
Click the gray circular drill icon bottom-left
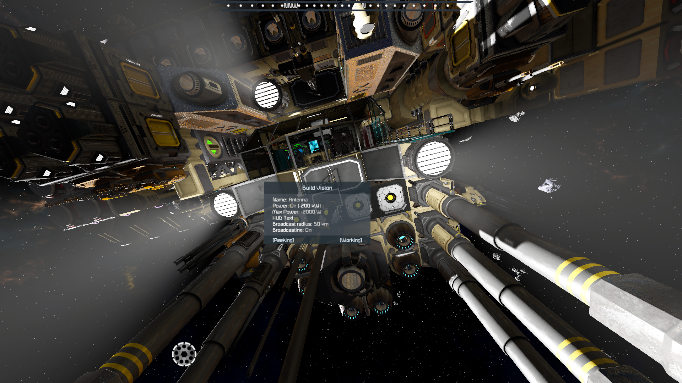point(184,353)
